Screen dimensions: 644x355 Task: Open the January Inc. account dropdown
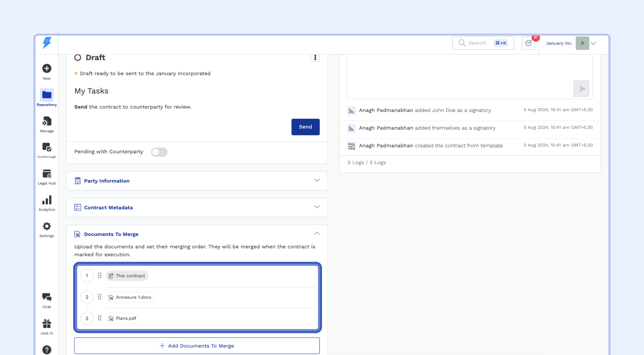pyautogui.click(x=594, y=43)
